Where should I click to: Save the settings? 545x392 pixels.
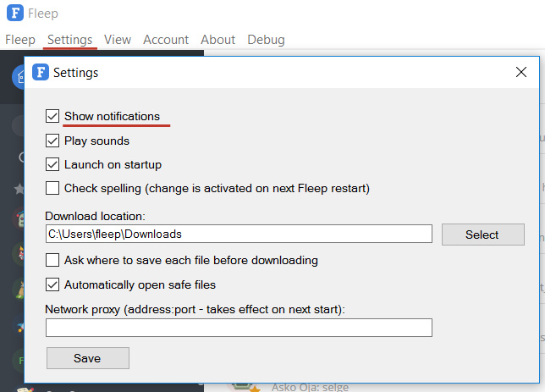88,358
